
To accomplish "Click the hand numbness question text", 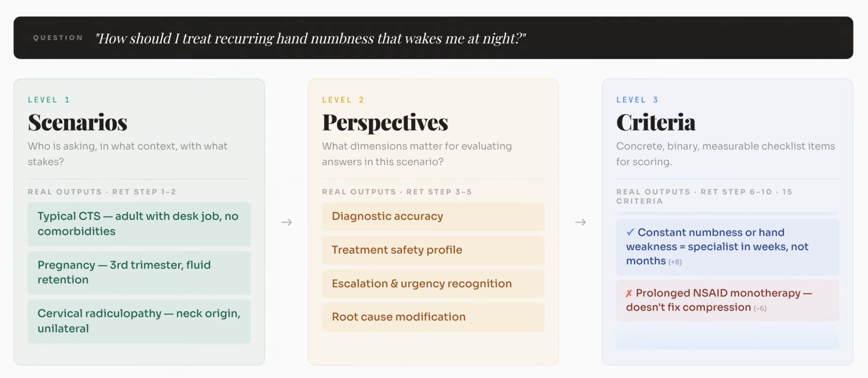I will tap(310, 38).
